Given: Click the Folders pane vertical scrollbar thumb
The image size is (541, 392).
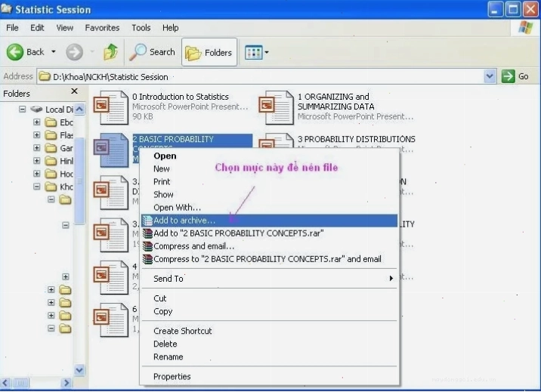Looking at the screenshot, I should 79,181.
